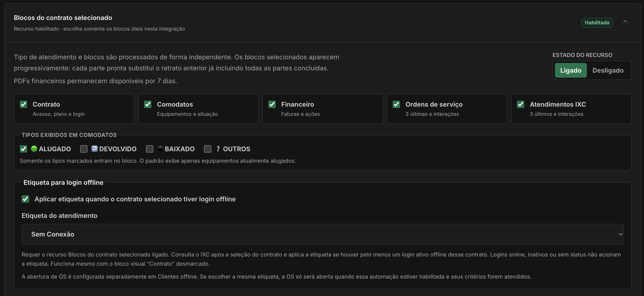Click the text '3 últimas e interações'

[x=432, y=114]
